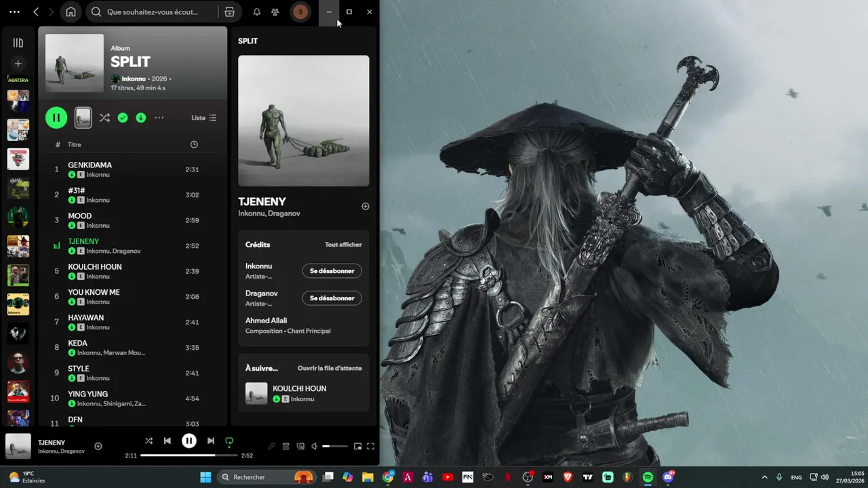
Task: Show hidden system tray icons
Action: (x=765, y=477)
